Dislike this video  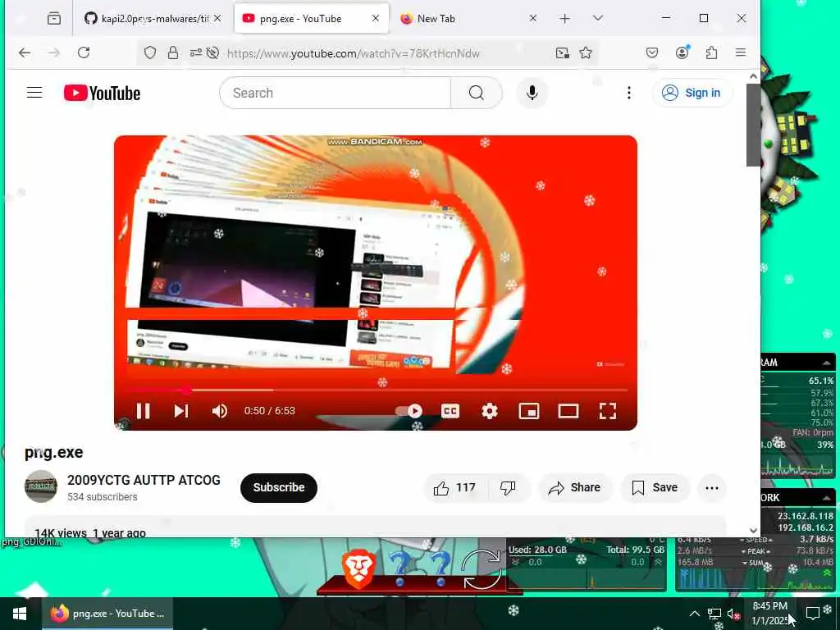[508, 487]
